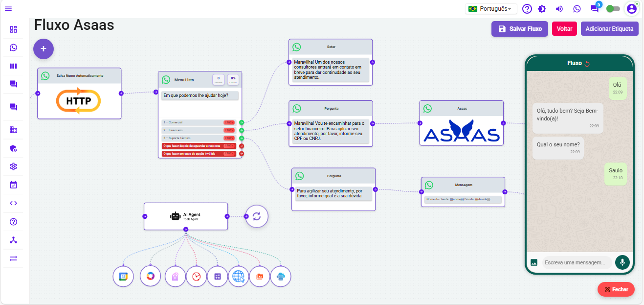Select the '1 - Comercial' menu option
This screenshot has width=644, height=305.
[199, 122]
